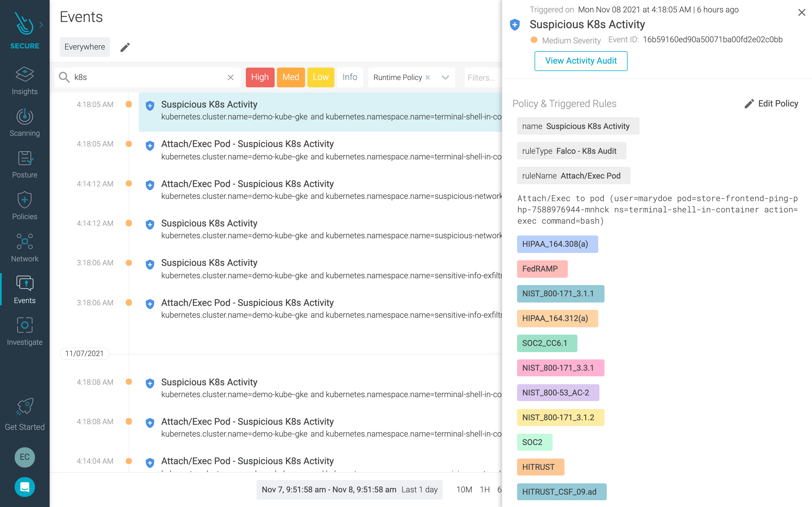Remove the Runtime Policy filter chip
This screenshot has width=812, height=507.
[427, 77]
